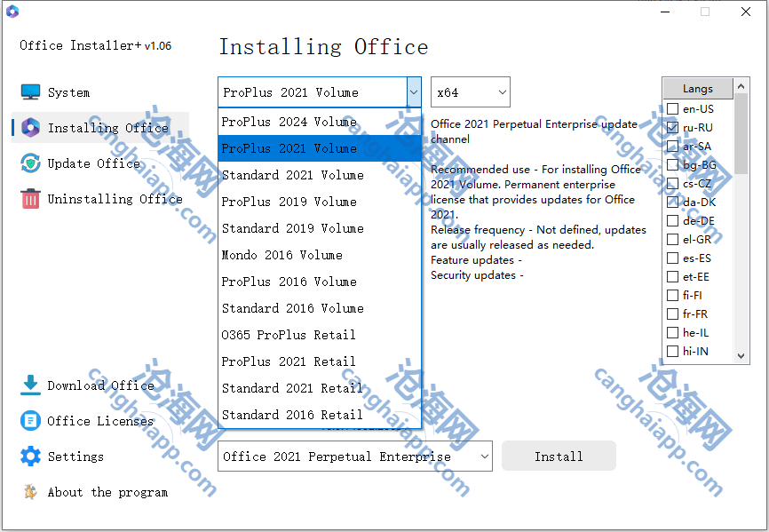The image size is (769, 532).
Task: Click the Installing Office icon
Action: tap(31, 128)
